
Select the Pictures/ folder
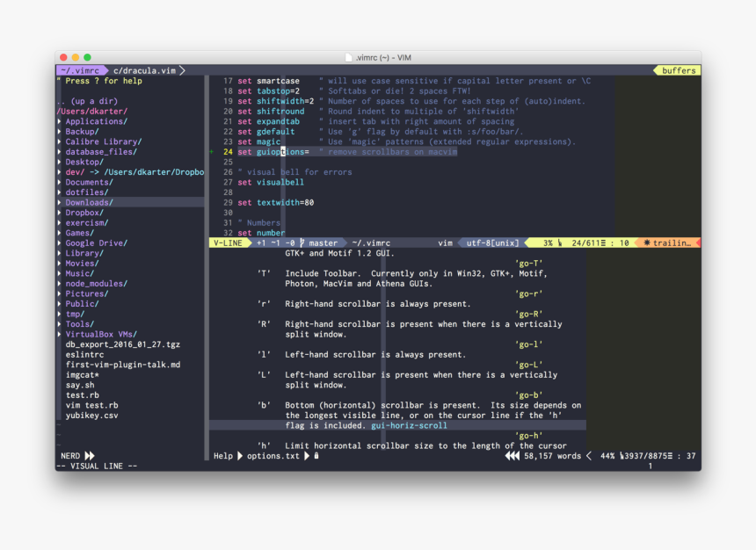click(x=87, y=293)
